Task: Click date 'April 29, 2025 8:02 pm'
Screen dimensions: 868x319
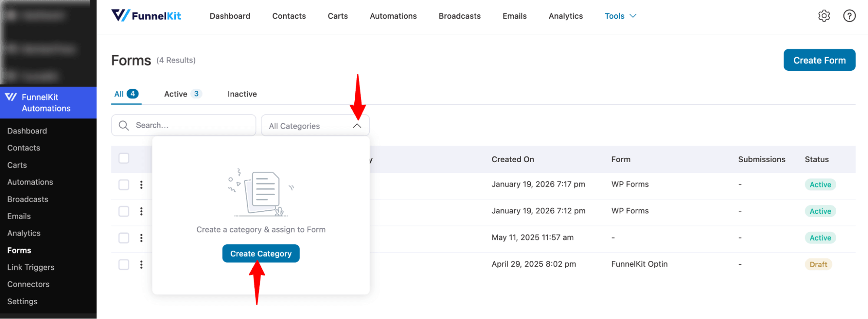Action: 534,264
